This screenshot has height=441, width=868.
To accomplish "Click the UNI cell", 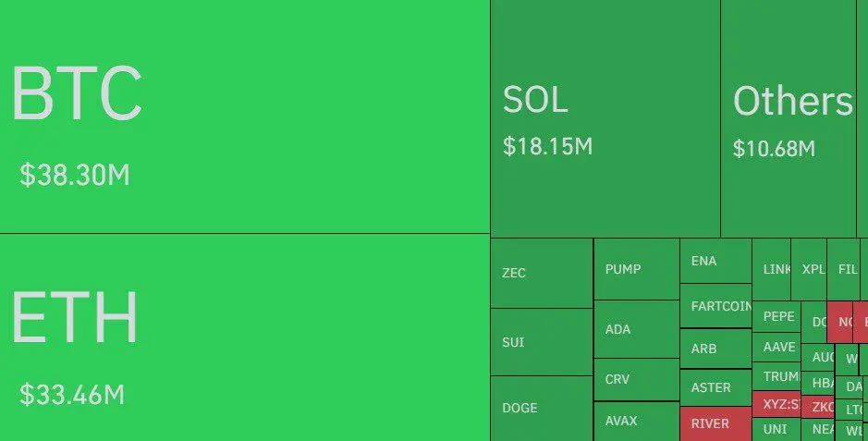I will tap(776, 429).
